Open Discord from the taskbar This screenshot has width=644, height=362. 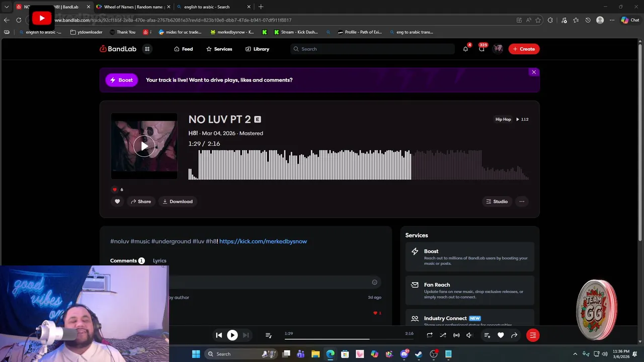[x=404, y=354]
